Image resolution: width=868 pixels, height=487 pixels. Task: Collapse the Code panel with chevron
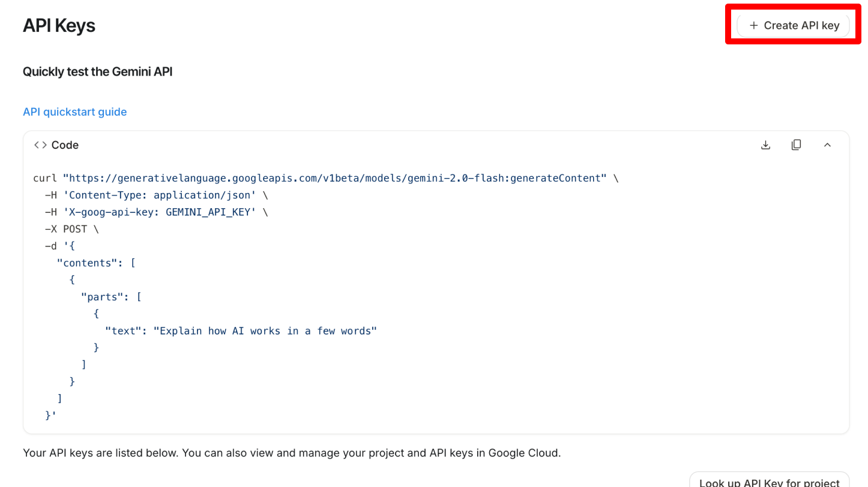827,145
